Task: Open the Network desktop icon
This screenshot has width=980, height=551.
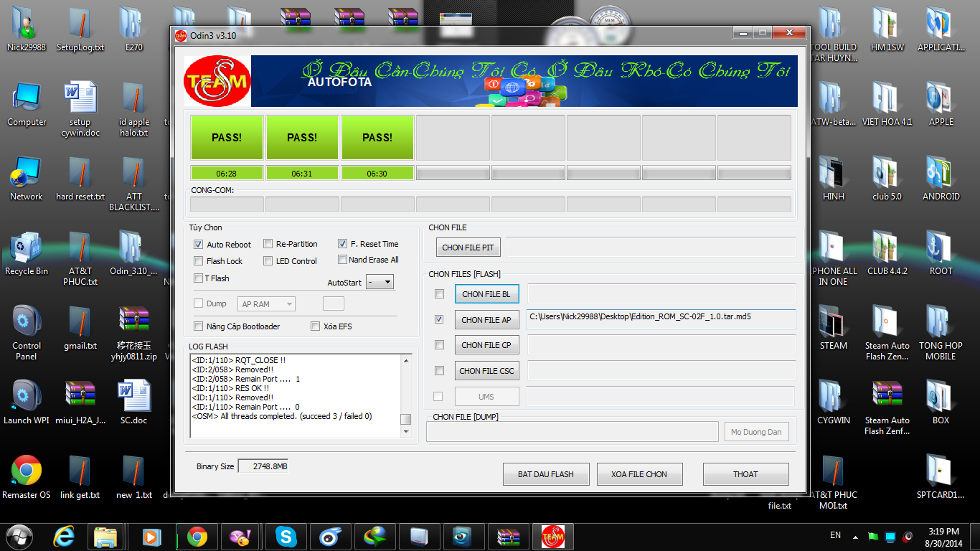Action: click(27, 178)
